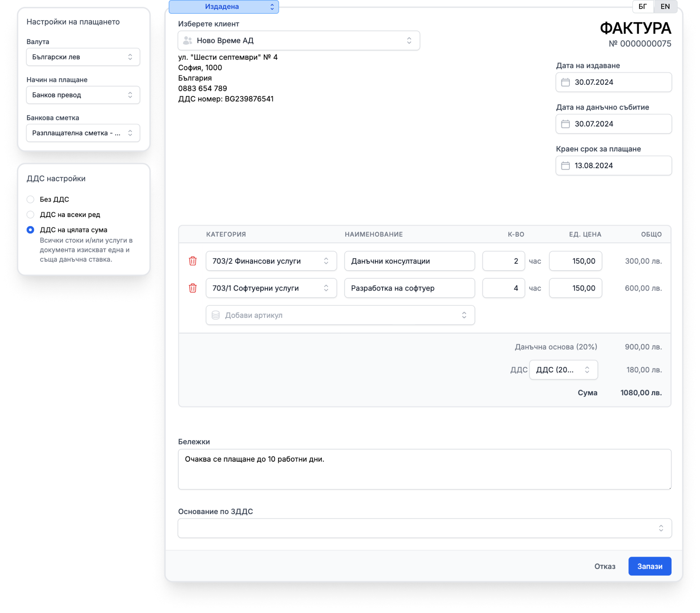This screenshot has height=613, width=700.
Task: Open the client dropdown Ново Време АД
Action: 299,40
